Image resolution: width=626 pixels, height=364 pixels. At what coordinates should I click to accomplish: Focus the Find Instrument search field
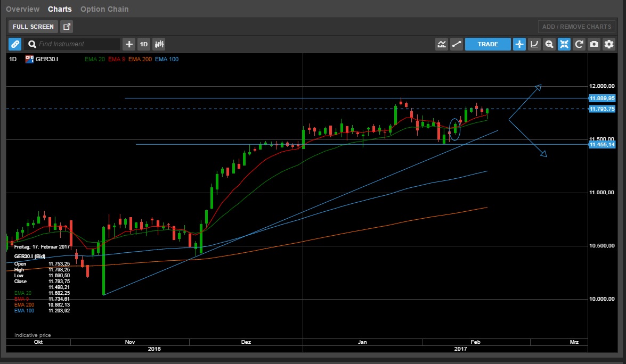tap(72, 44)
